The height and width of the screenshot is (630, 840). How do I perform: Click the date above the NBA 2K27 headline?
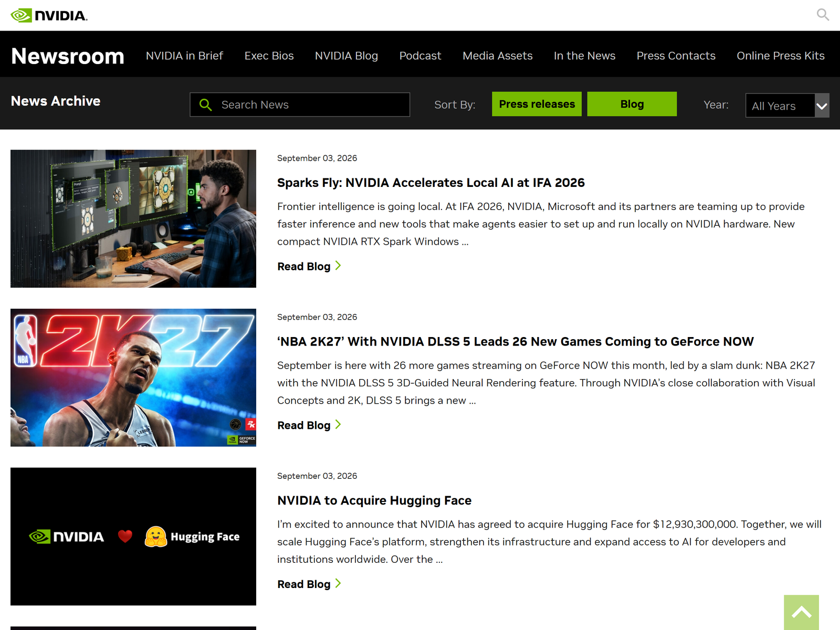coord(317,317)
